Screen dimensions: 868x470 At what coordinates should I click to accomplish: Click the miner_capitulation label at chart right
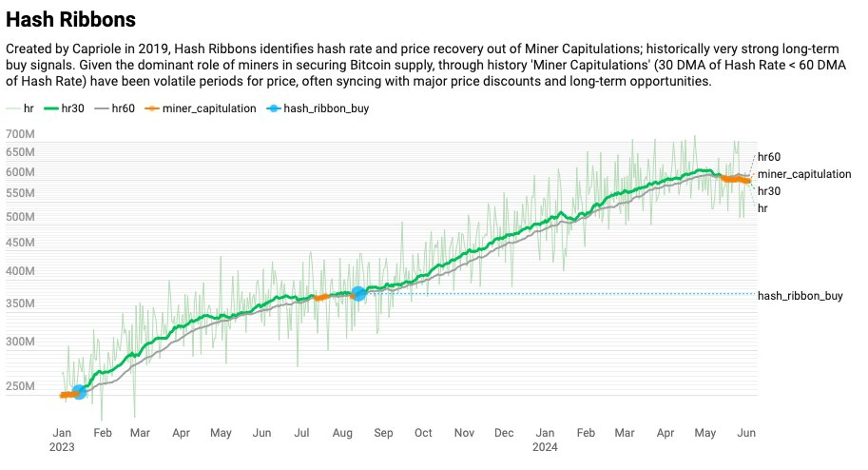[x=804, y=174]
